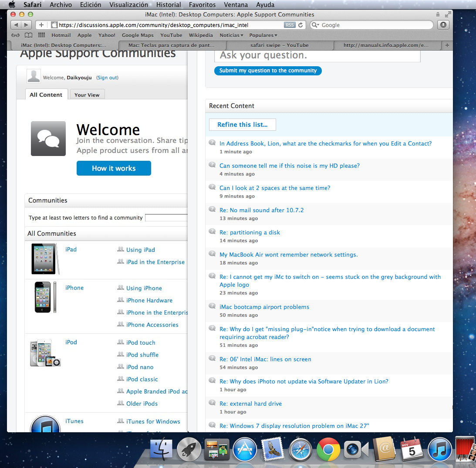This screenshot has height=468, width=476.
Task: Click the Sign out link
Action: 108,78
